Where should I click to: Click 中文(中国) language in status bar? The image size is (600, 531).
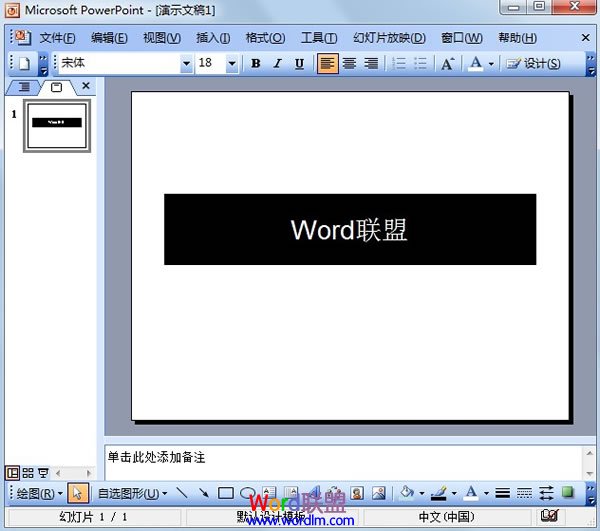pyautogui.click(x=447, y=517)
